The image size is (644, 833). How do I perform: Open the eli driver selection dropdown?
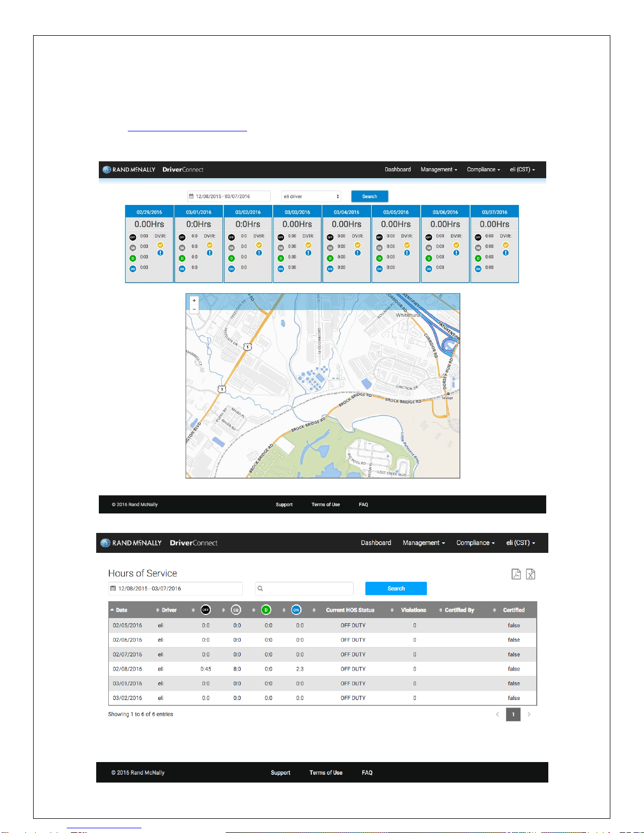[311, 197]
